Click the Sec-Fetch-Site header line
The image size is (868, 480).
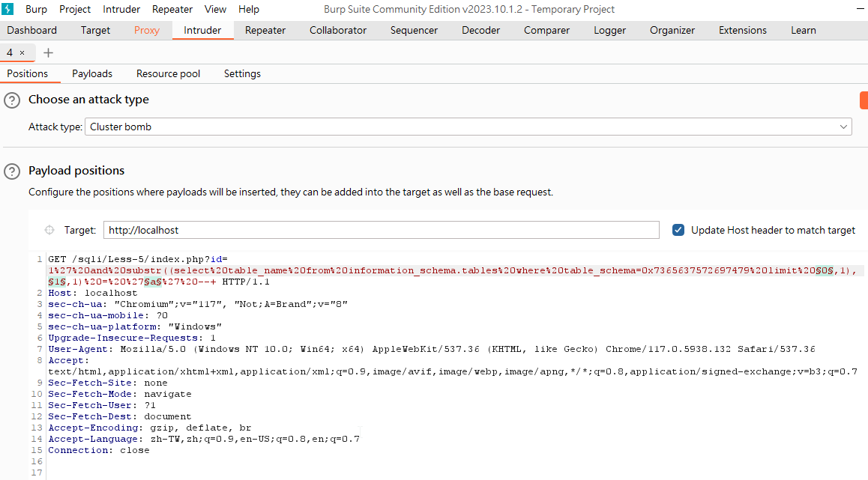click(x=108, y=383)
